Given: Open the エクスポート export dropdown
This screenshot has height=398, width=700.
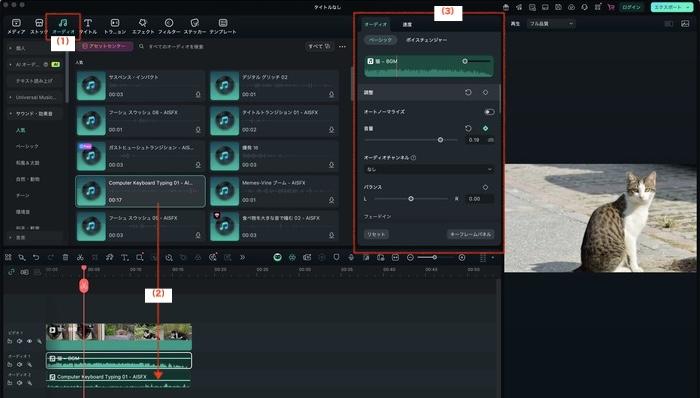Looking at the screenshot, I should coord(672,8).
